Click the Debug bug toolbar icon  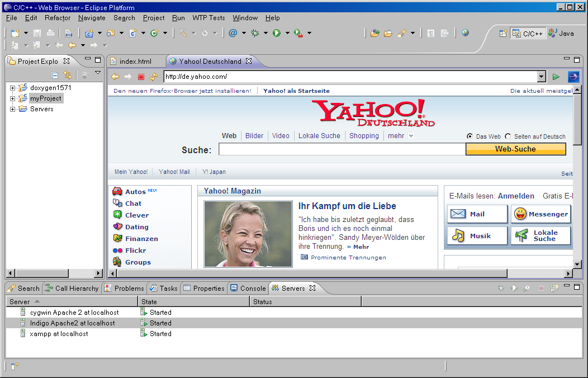click(255, 33)
